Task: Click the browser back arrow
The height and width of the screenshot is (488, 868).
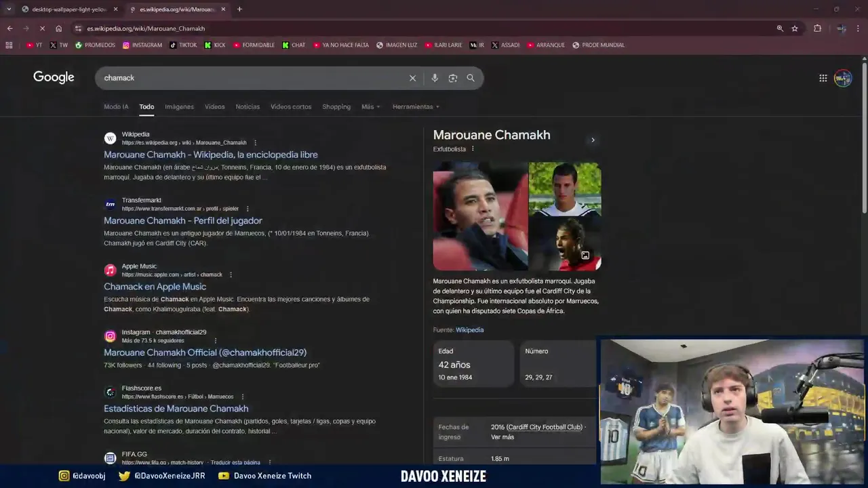Action: click(x=9, y=28)
